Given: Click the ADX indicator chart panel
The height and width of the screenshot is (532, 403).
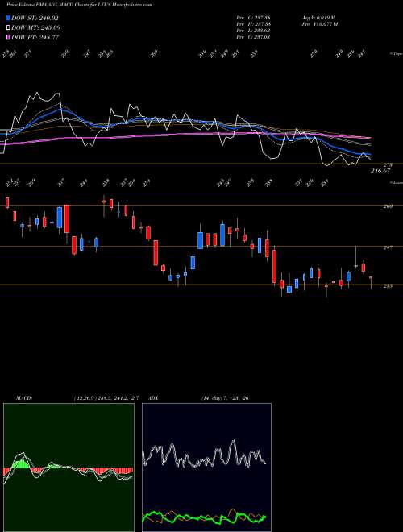Looking at the screenshot, I should (206, 468).
